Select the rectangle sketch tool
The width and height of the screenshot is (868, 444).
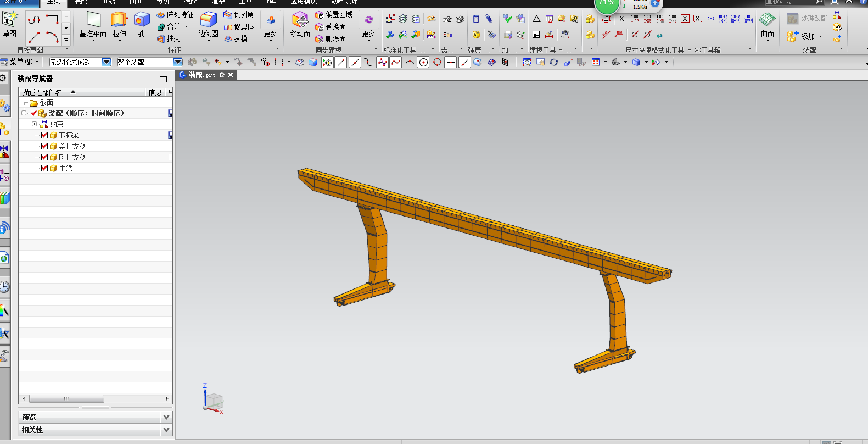(52, 19)
